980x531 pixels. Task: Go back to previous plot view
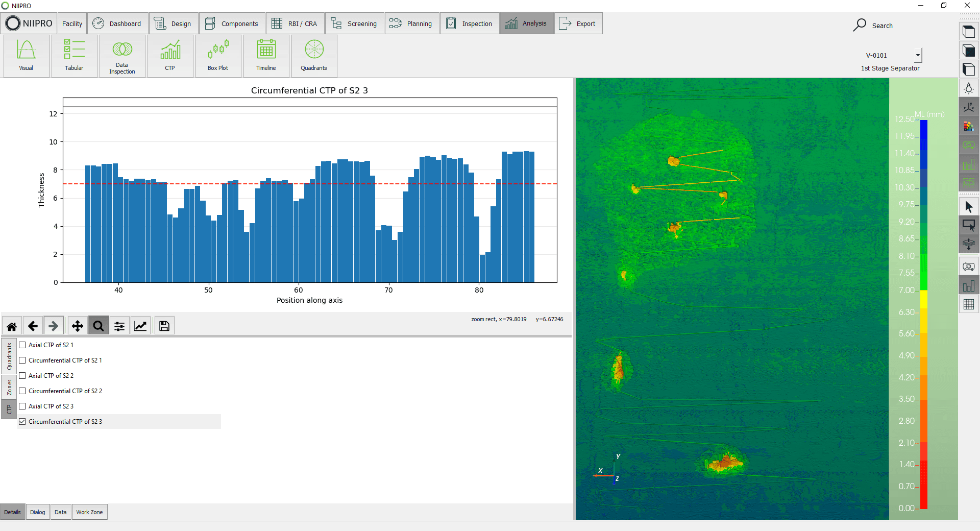click(x=33, y=326)
